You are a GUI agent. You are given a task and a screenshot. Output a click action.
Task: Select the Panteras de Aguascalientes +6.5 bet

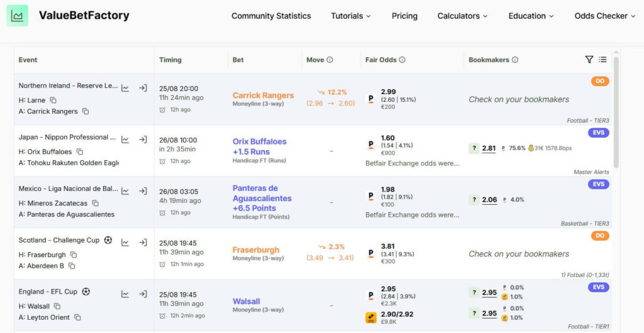262,198
